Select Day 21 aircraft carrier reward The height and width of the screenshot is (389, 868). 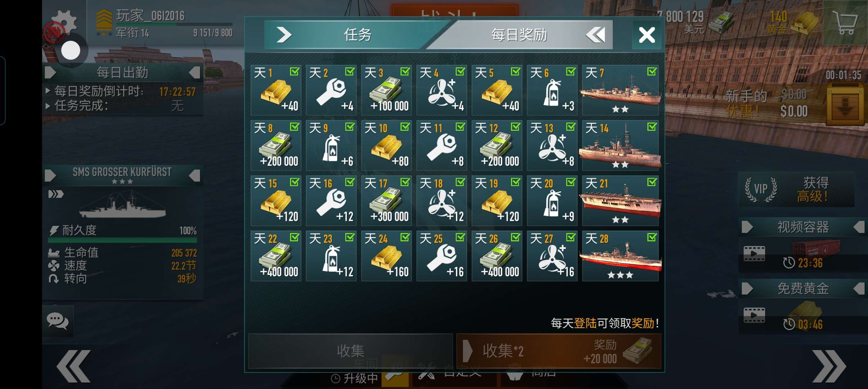(x=620, y=201)
